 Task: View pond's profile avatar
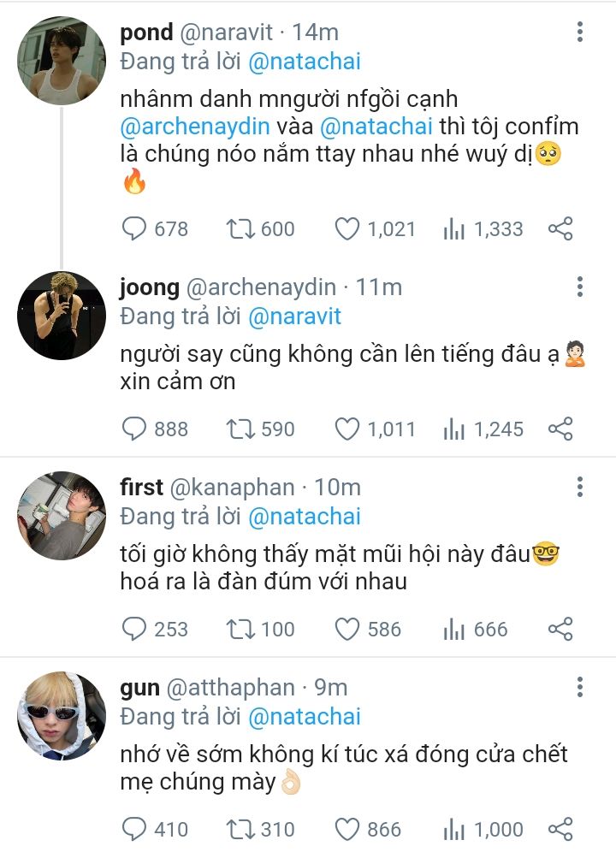pyautogui.click(x=62, y=61)
